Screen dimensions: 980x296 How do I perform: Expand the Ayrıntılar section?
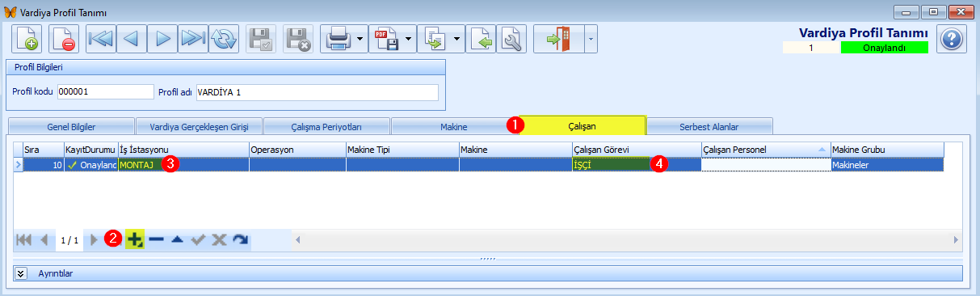pos(21,273)
